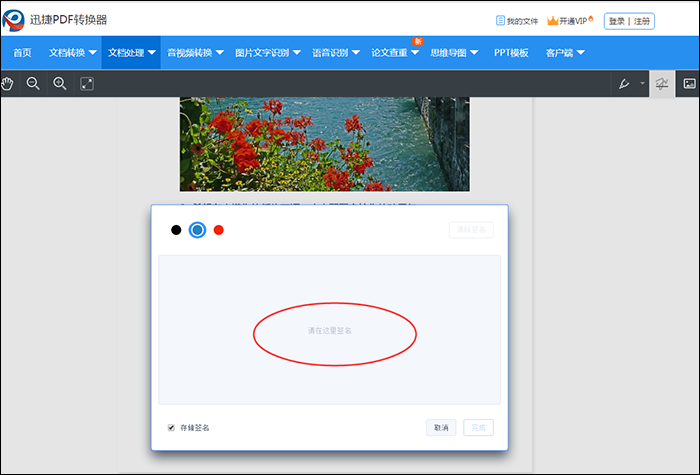Click the zoom out magnifier icon
700x475 pixels.
point(33,83)
